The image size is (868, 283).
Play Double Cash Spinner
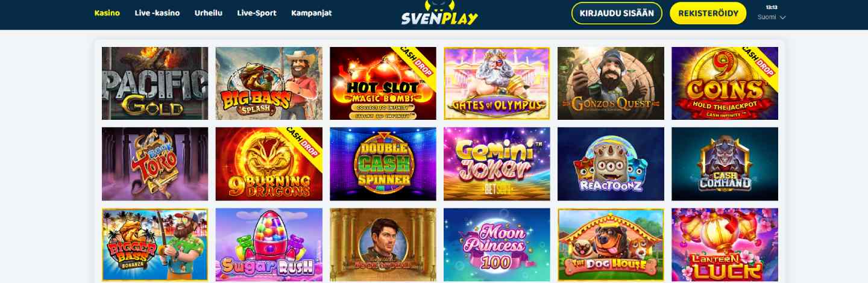click(x=383, y=164)
